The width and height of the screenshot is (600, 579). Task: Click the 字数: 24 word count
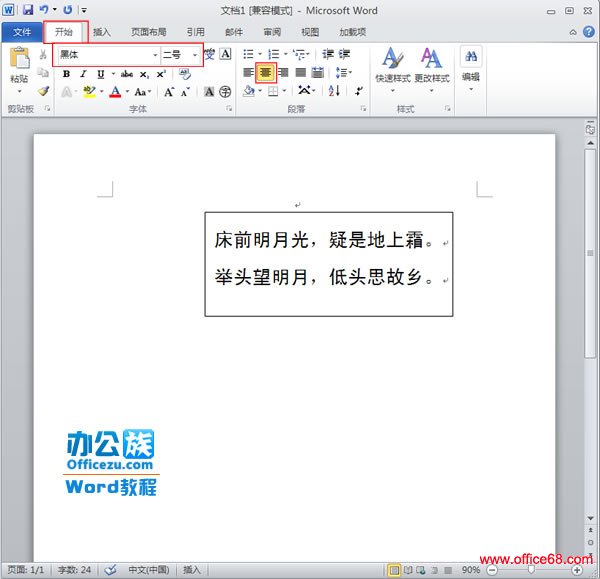pos(74,570)
